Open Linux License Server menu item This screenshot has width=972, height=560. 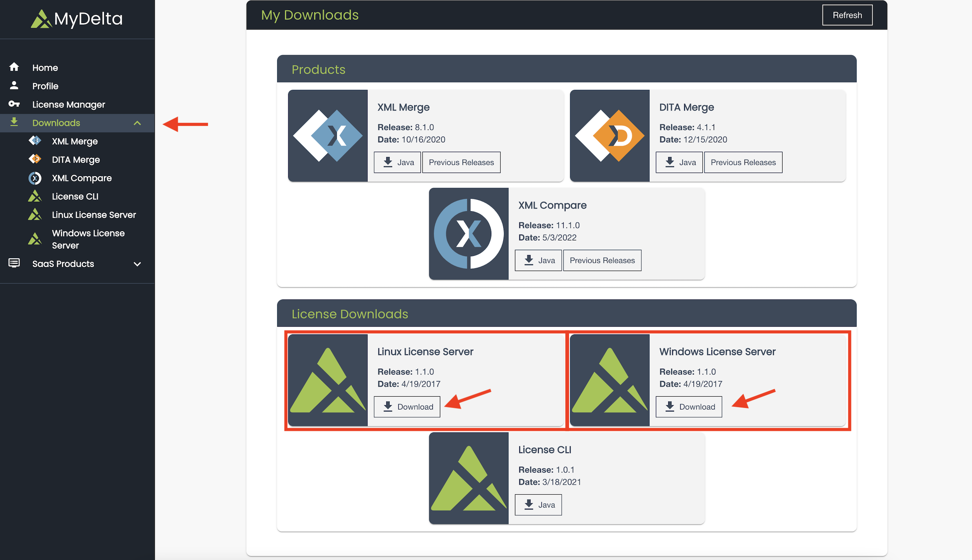(x=94, y=215)
